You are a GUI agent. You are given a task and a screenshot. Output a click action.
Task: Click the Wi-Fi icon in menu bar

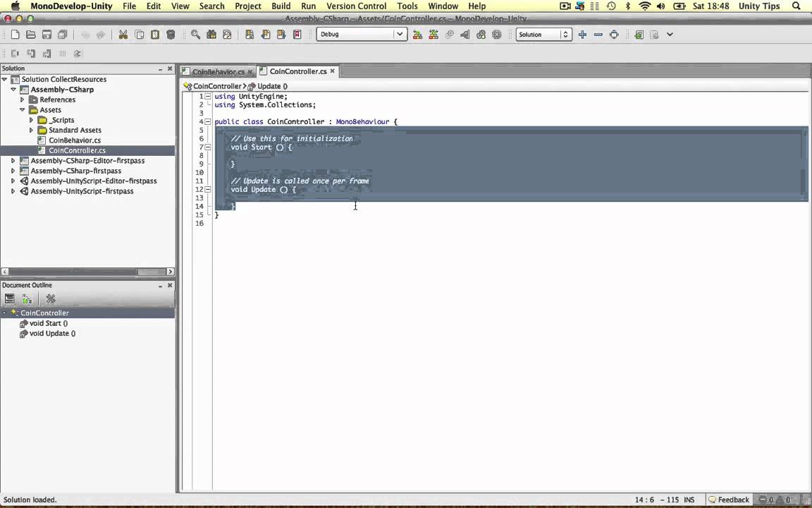tap(645, 6)
